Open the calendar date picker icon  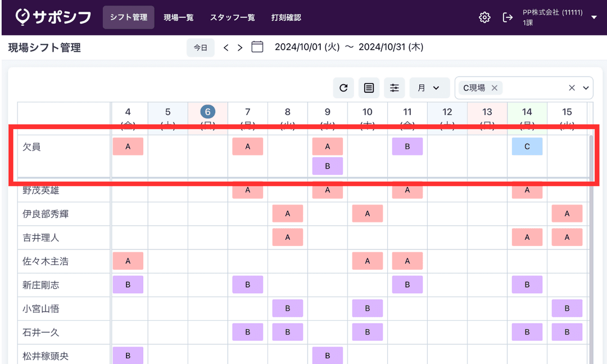pos(257,47)
